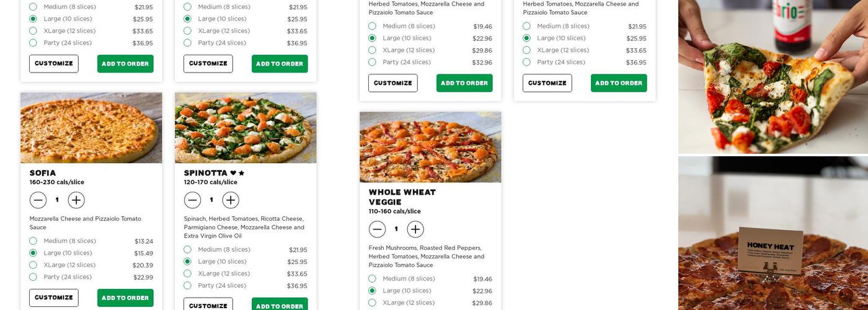Click the heart icon next to Spinotta
The height and width of the screenshot is (310, 868).
coord(233,173)
